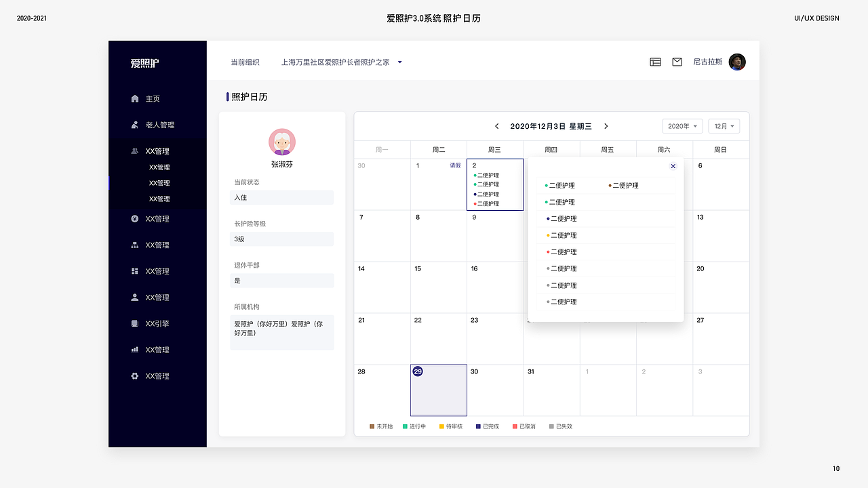Select calendar day 31
Image resolution: width=868 pixels, height=488 pixels.
point(551,390)
